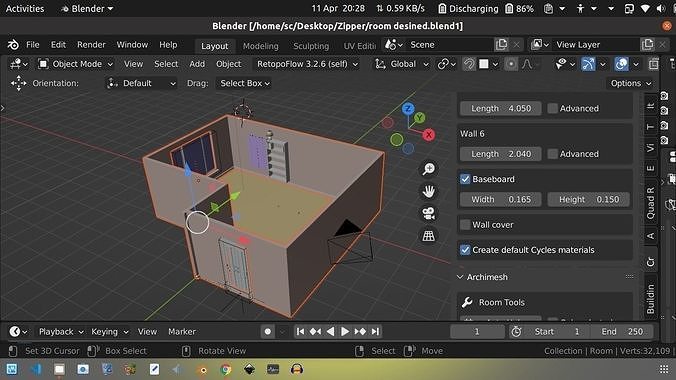
Task: Switch to the Sculpting workspace tab
Action: point(311,46)
